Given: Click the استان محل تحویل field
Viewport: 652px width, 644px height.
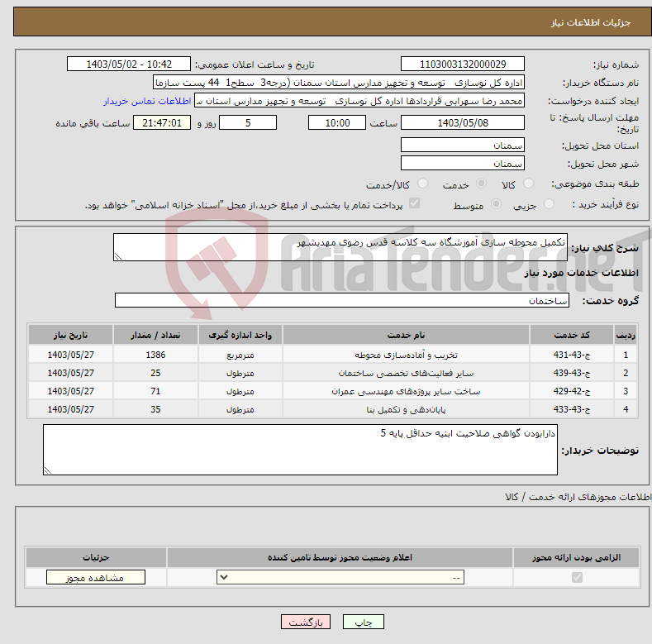Looking at the screenshot, I should (x=463, y=145).
